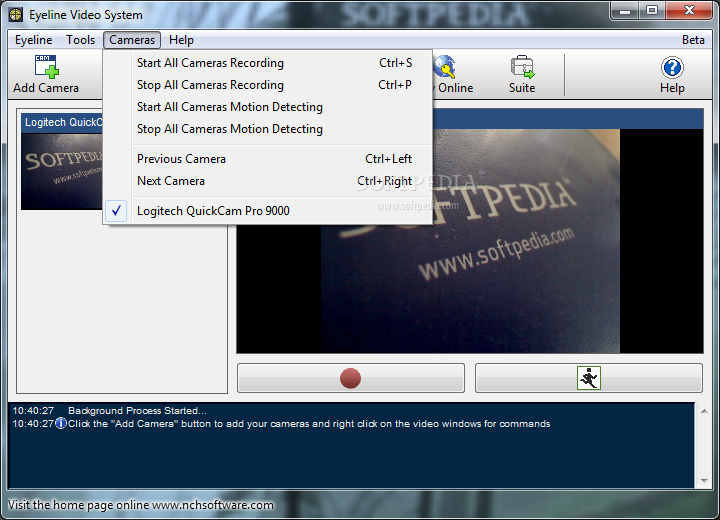
Task: Click the 'Background Process Started...' log line
Action: [x=137, y=411]
